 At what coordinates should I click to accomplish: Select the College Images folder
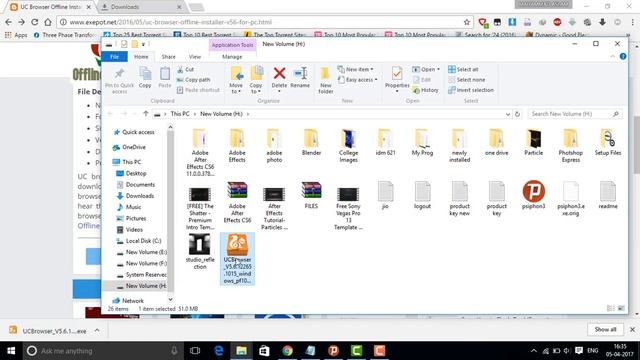tap(348, 146)
